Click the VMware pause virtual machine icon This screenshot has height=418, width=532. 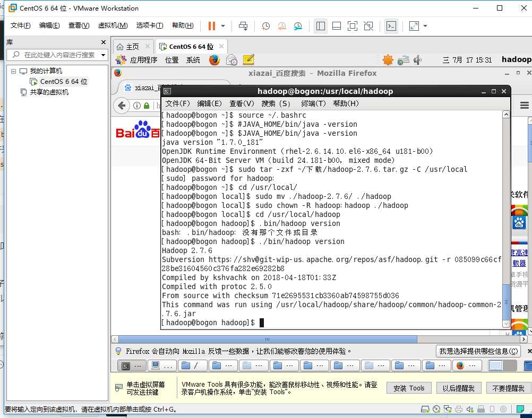(212, 26)
